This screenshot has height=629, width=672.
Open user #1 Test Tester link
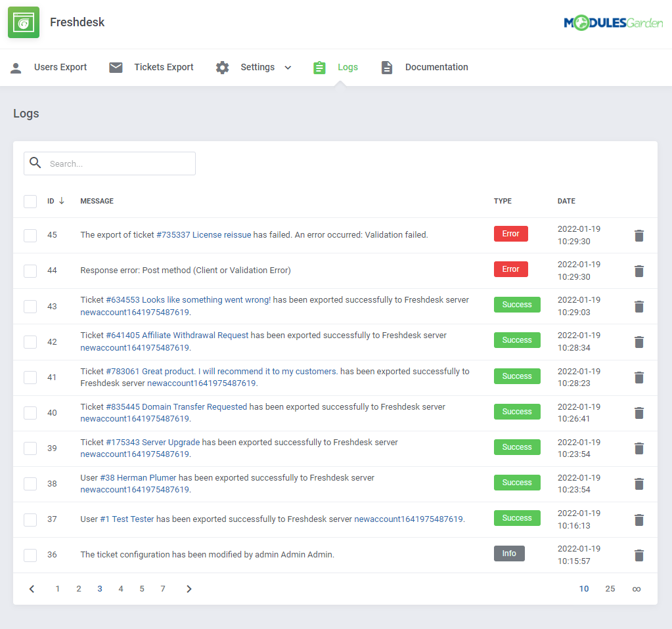click(127, 519)
